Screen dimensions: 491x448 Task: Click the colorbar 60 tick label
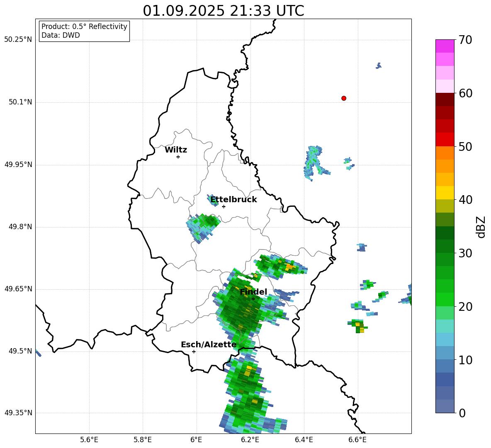pyautogui.click(x=465, y=93)
